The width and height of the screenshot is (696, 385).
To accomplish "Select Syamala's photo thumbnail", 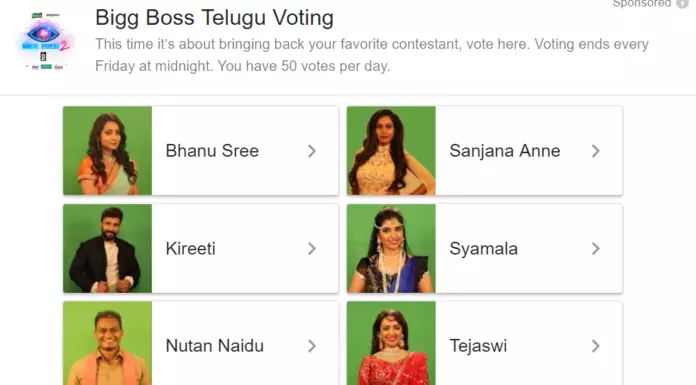I will pyautogui.click(x=391, y=248).
